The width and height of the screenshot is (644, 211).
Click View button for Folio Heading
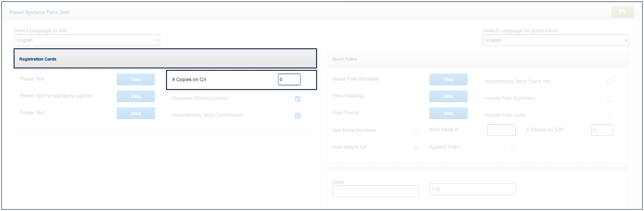448,97
